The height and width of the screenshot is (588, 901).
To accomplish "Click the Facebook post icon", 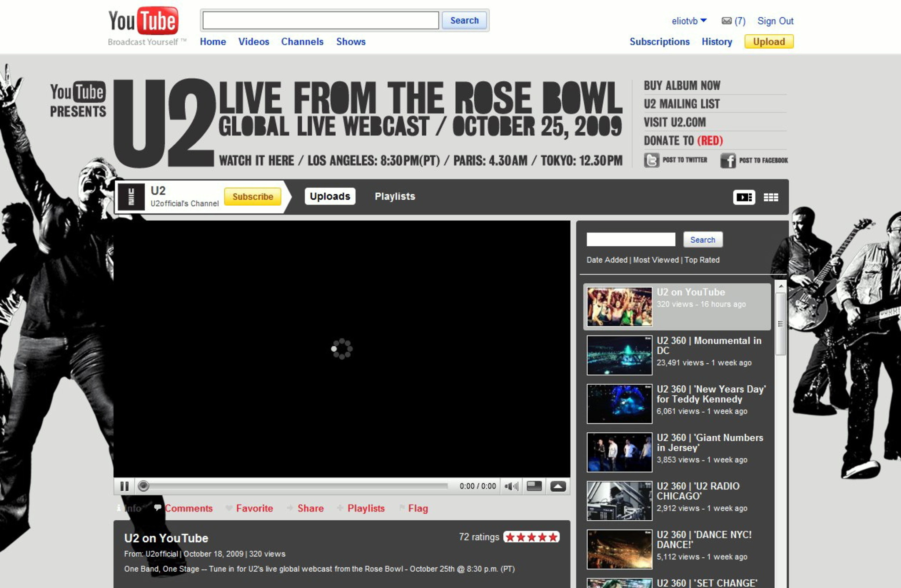I will pos(728,160).
